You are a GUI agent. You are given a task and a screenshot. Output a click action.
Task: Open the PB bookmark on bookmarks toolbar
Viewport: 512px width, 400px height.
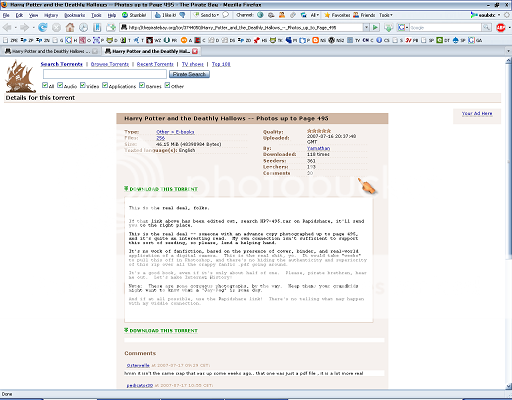[412, 40]
